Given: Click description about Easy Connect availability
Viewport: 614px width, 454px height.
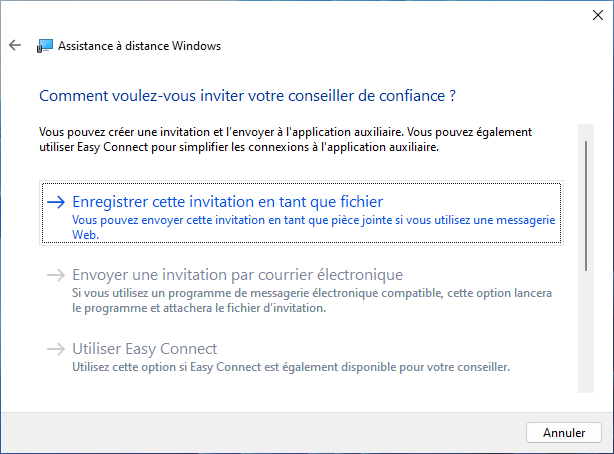Looking at the screenshot, I should coord(291,367).
